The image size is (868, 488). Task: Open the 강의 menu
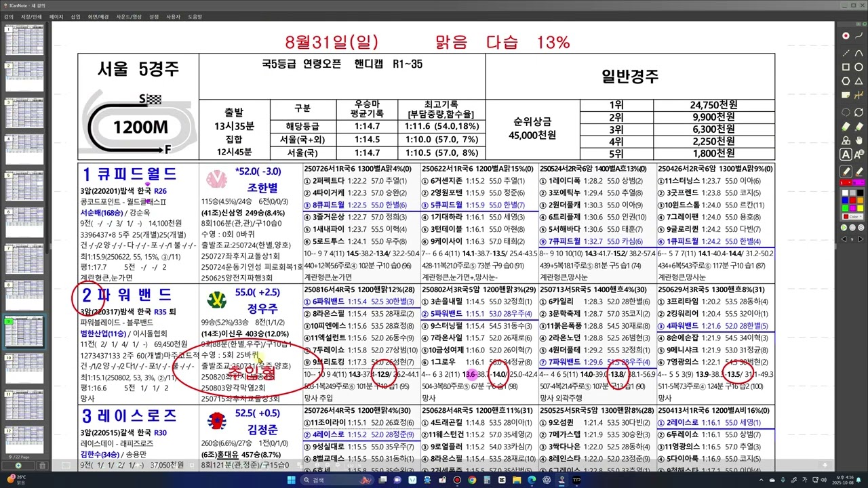click(9, 16)
